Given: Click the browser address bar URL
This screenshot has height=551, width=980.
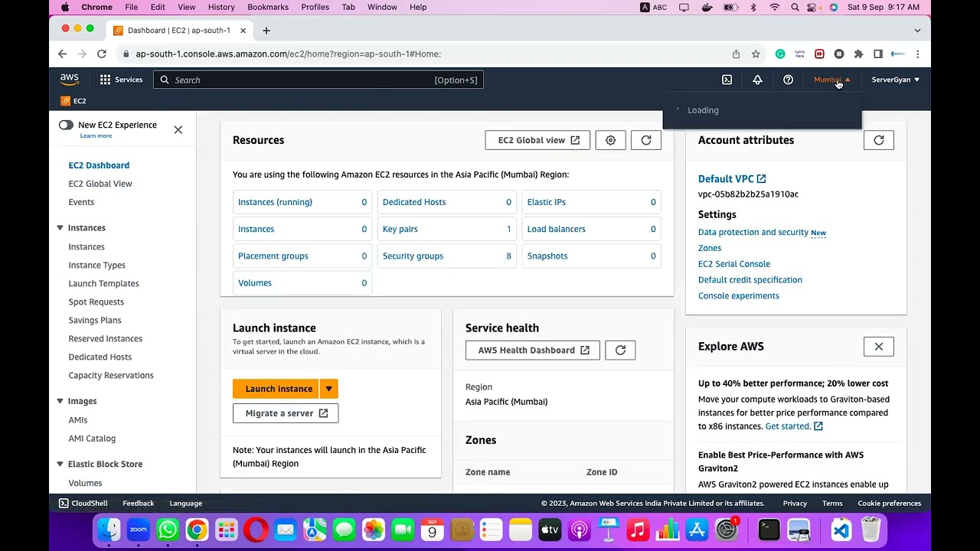Looking at the screenshot, I should click(288, 54).
